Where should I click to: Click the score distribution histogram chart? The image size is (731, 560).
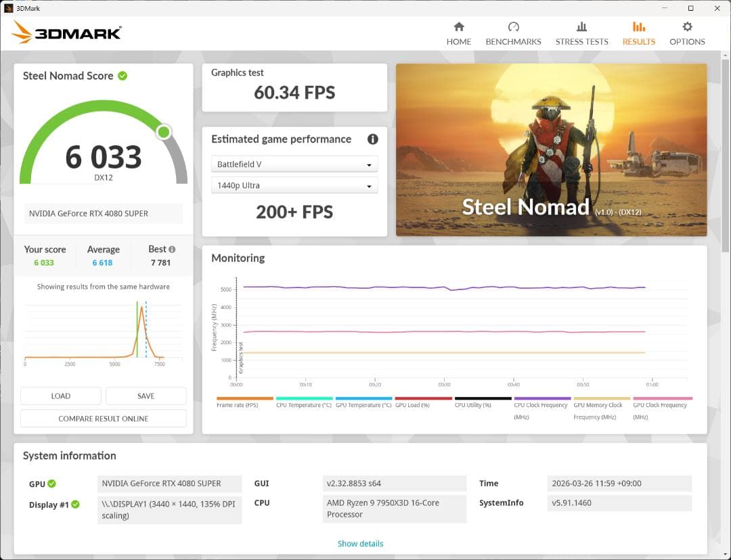(x=103, y=333)
